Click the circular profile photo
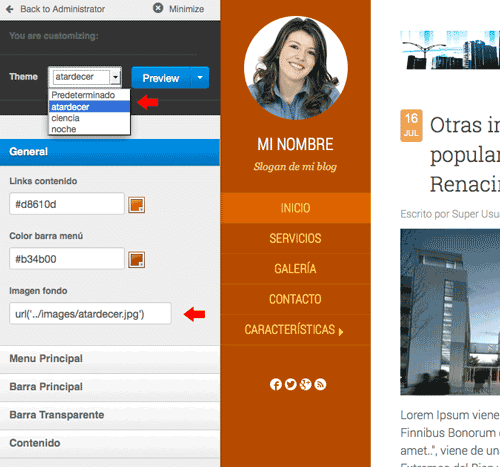Screen dimensions: 500x467 tap(296, 68)
